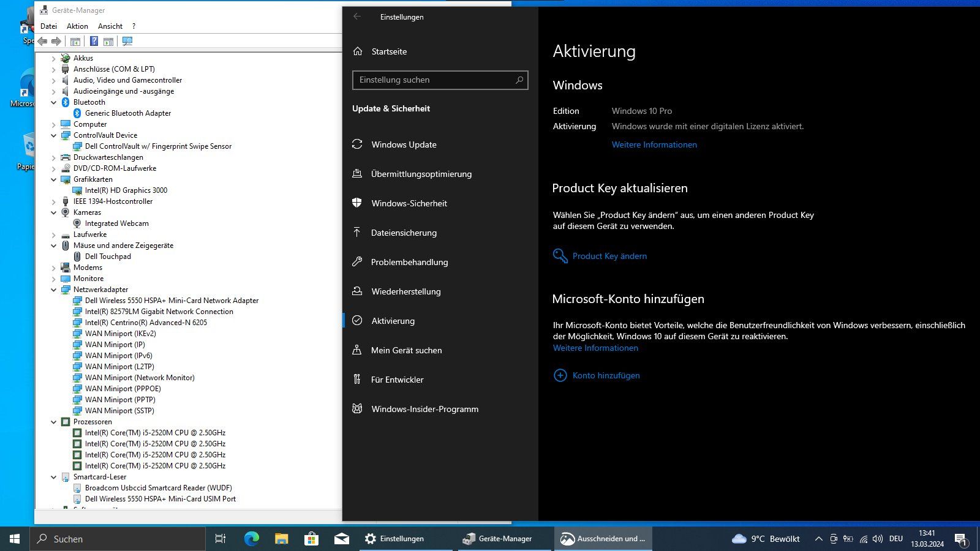This screenshot has height=551, width=980.
Task: Open Microsoft Store from the taskbar
Action: click(x=311, y=539)
